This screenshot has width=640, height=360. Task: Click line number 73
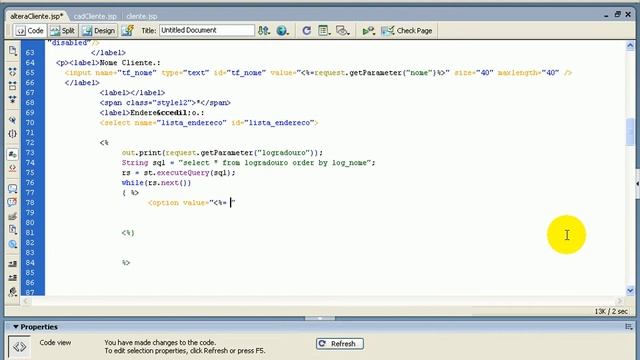(30, 153)
